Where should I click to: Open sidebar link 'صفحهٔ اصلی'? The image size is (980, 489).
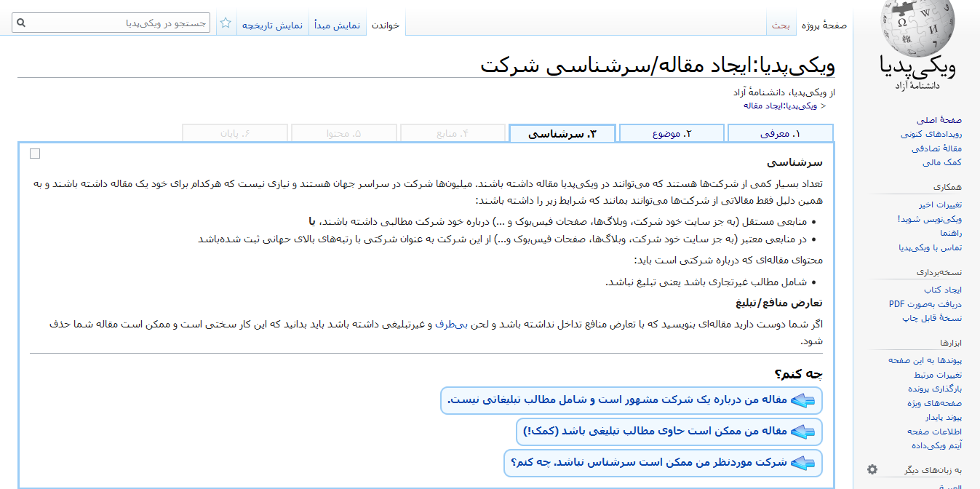click(939, 120)
